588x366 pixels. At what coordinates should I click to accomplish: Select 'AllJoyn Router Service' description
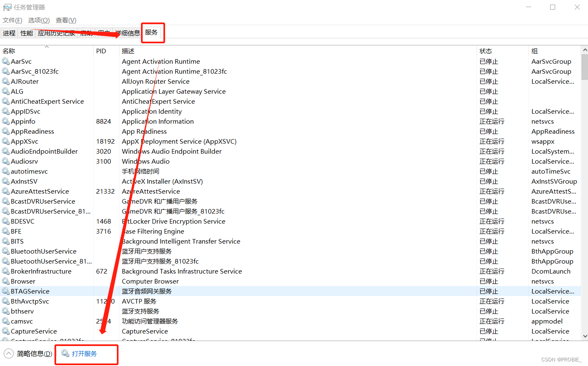point(156,81)
